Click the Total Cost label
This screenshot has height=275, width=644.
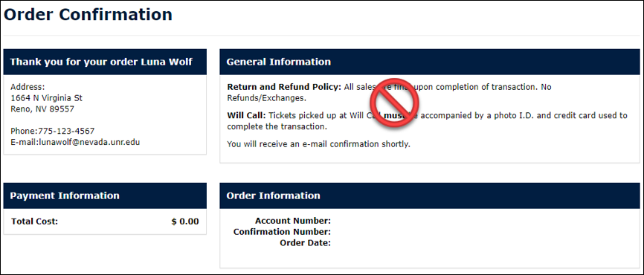point(34,221)
